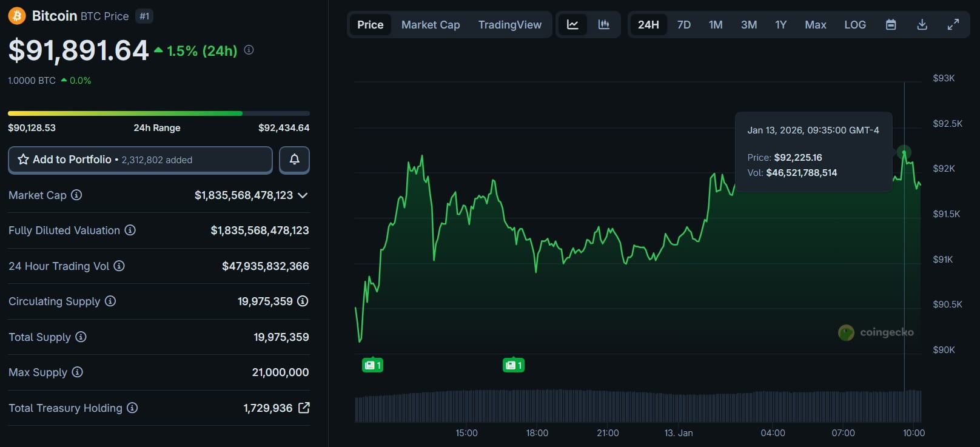980x447 pixels.
Task: Select the Max time range option
Action: 815,25
